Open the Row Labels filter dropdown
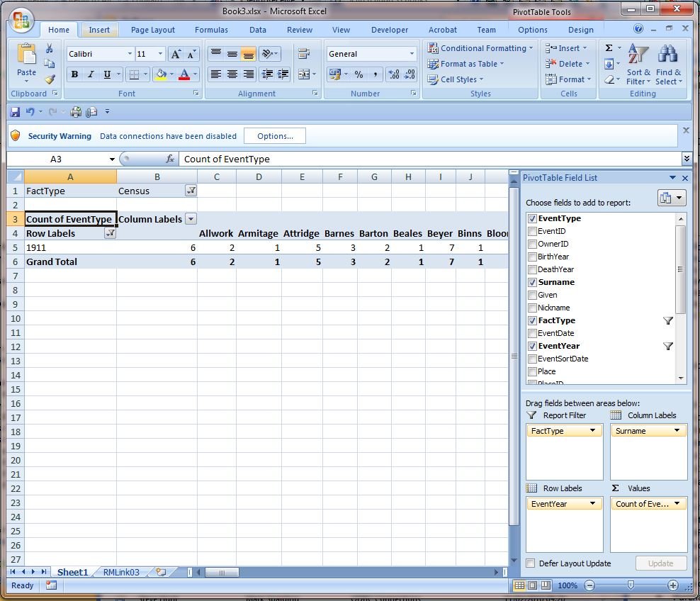 pos(110,233)
